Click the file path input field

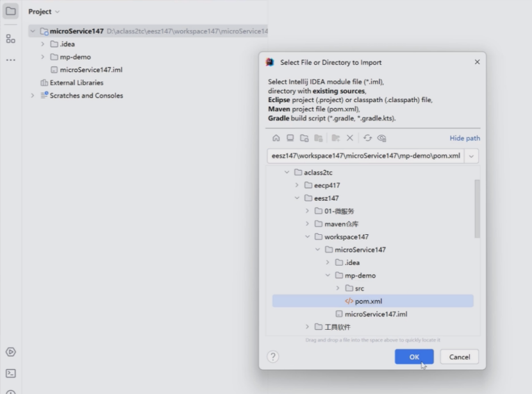366,156
